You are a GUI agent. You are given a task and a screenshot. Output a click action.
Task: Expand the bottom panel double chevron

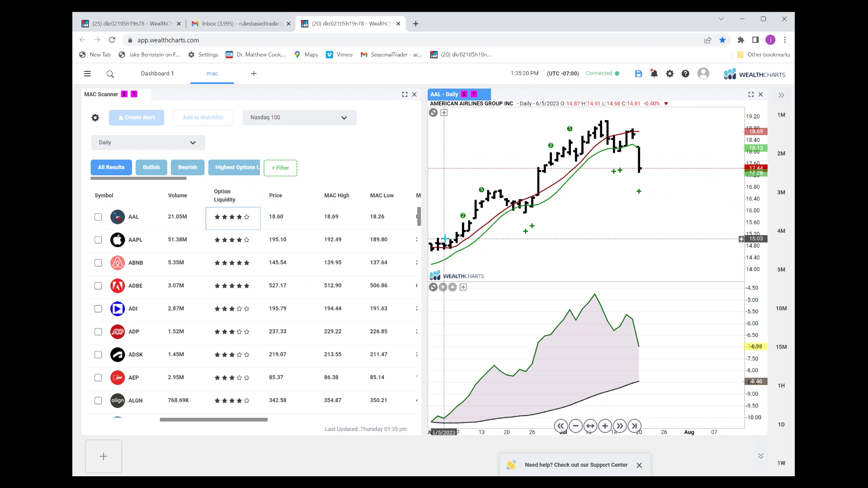[x=760, y=456]
